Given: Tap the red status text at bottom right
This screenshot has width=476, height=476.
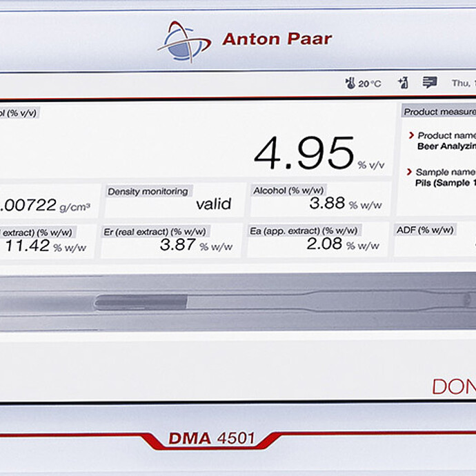Looking at the screenshot, I should 454,387.
